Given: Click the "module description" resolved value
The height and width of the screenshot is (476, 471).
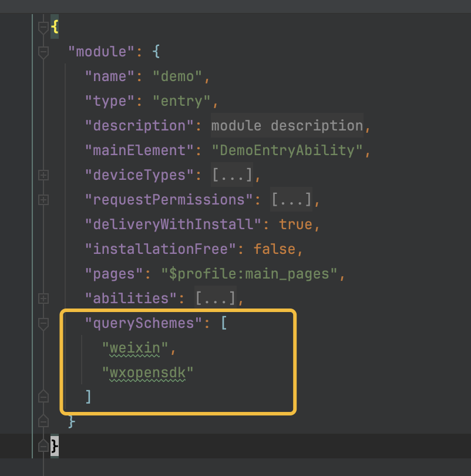Looking at the screenshot, I should pos(287,126).
